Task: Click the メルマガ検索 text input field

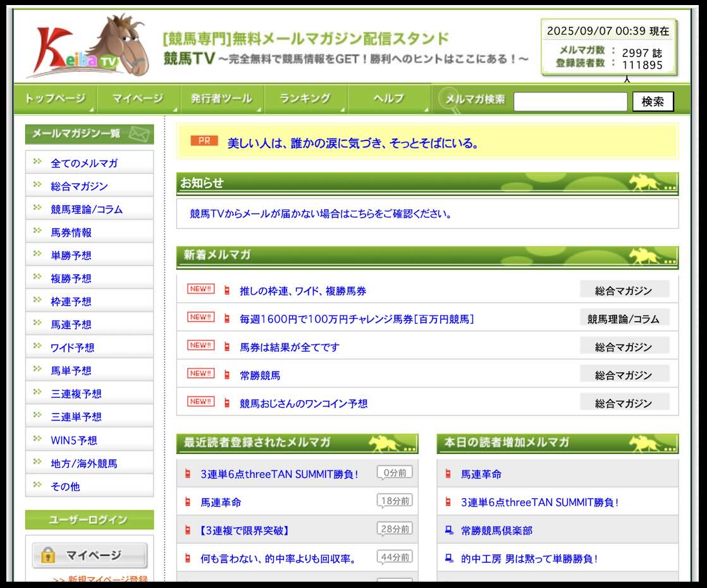Action: coord(570,101)
